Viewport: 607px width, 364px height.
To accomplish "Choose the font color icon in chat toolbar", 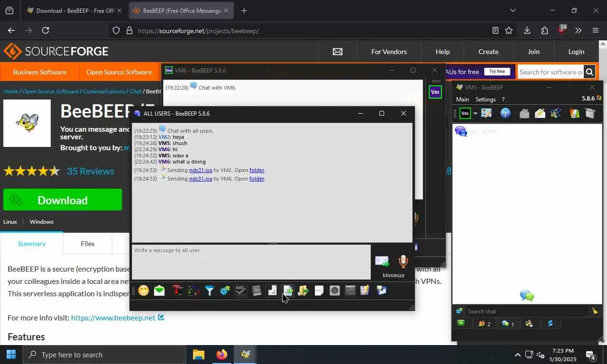I will (193, 291).
